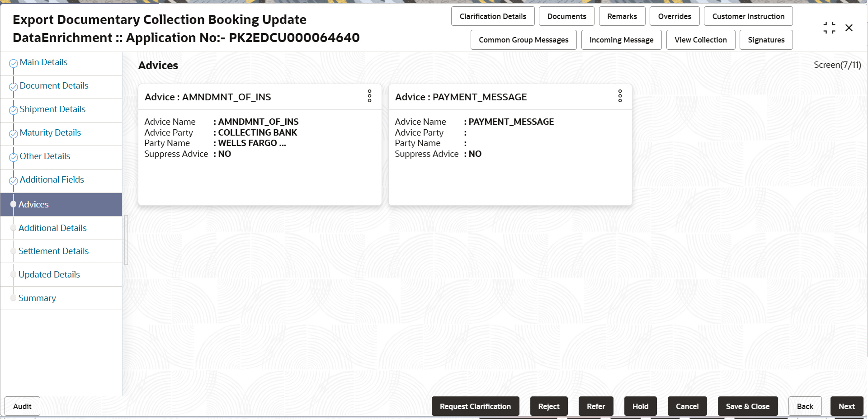The height and width of the screenshot is (419, 868).
Task: Open Customer Instruction
Action: [x=748, y=16]
